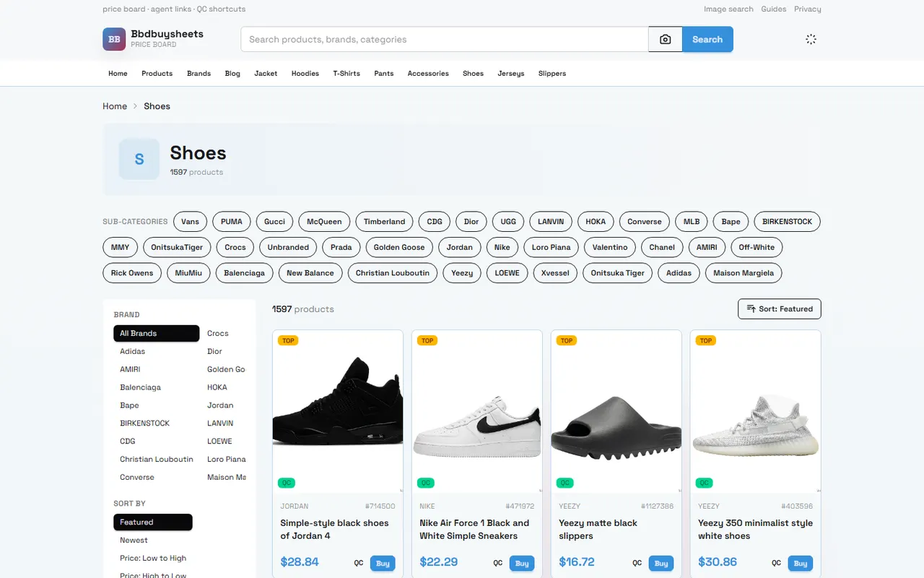
Task: Buy the Simple-style black Jordan 4 shoes
Action: coord(383,564)
